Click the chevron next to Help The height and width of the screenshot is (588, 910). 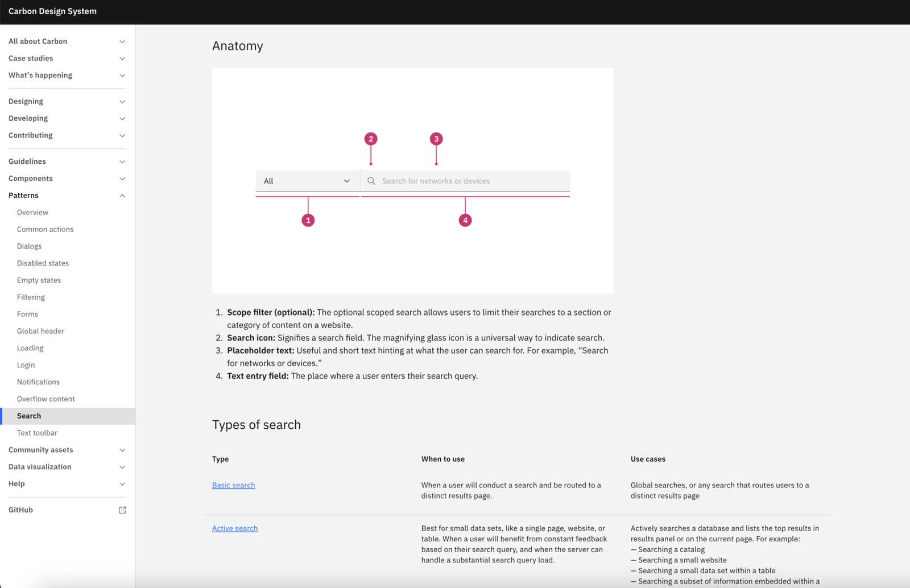pos(122,484)
